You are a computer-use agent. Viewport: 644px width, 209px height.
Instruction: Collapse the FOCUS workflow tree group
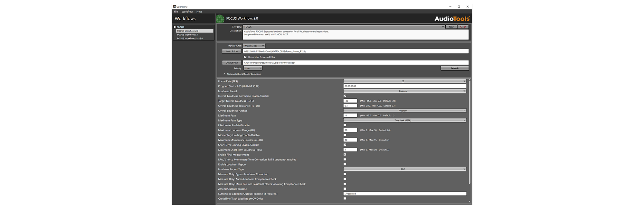click(175, 27)
